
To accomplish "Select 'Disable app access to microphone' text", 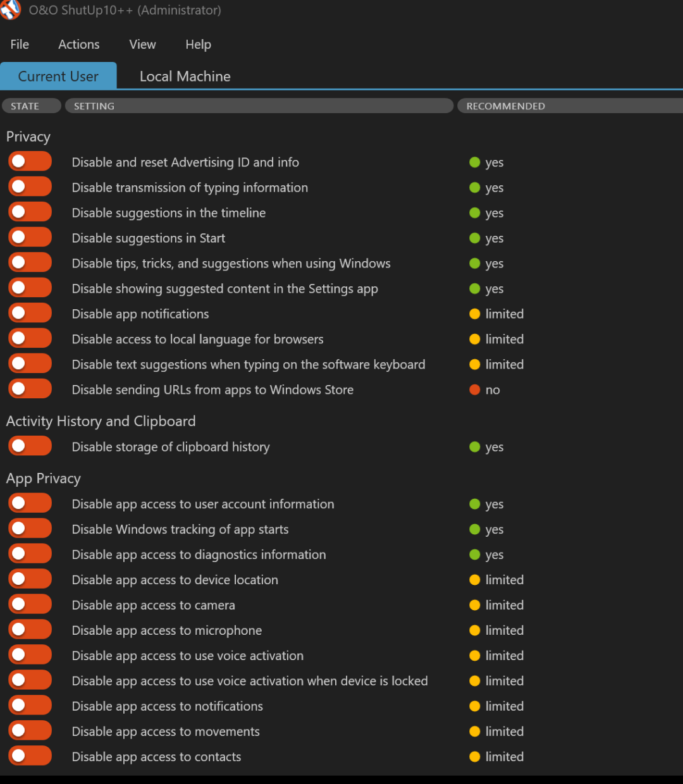I will click(x=167, y=630).
